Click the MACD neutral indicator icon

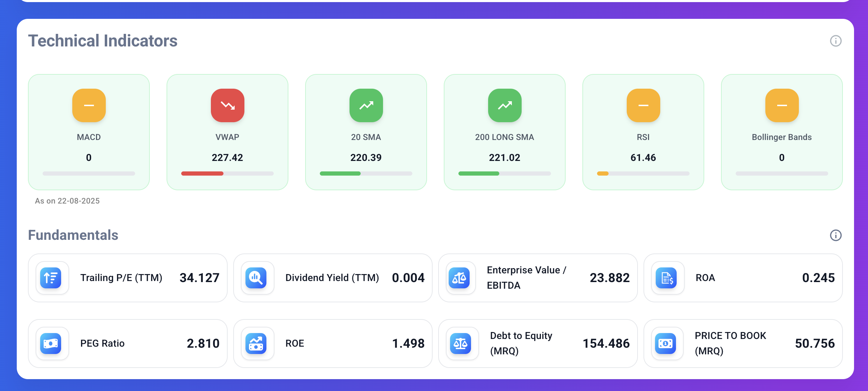(88, 105)
